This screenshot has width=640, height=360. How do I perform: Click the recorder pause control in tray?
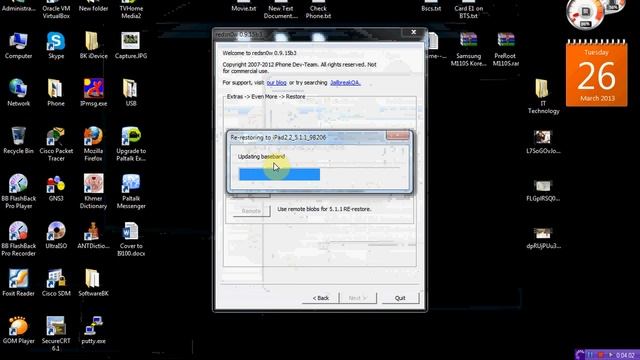tap(590, 355)
